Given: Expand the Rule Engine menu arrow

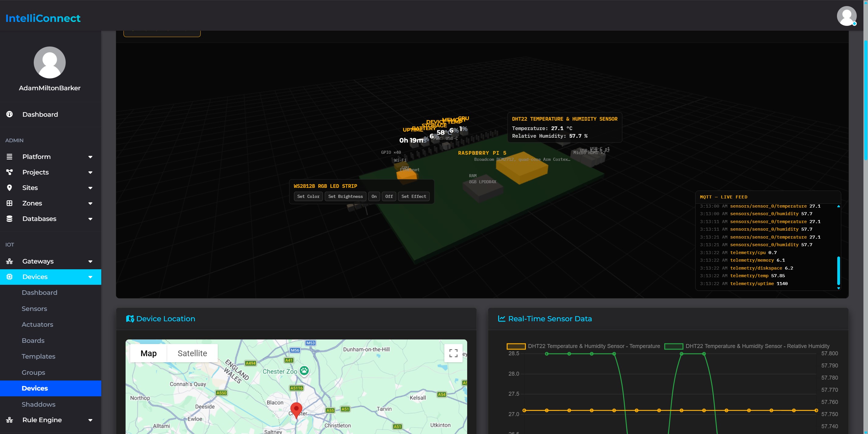Looking at the screenshot, I should pyautogui.click(x=90, y=420).
